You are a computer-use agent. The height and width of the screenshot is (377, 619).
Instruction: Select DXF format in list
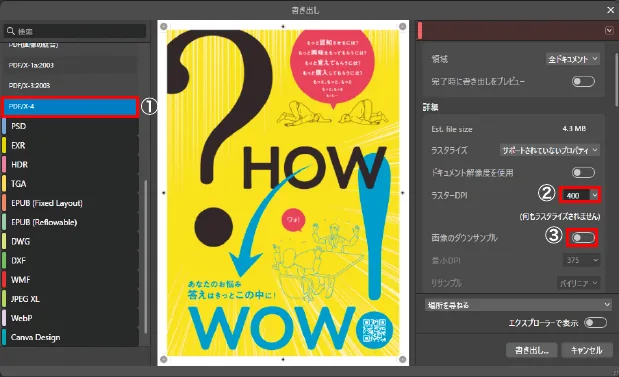coord(69,261)
